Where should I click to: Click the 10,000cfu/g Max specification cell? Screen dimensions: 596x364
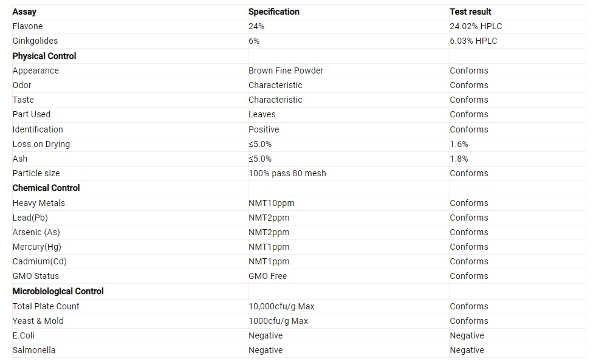point(281,306)
